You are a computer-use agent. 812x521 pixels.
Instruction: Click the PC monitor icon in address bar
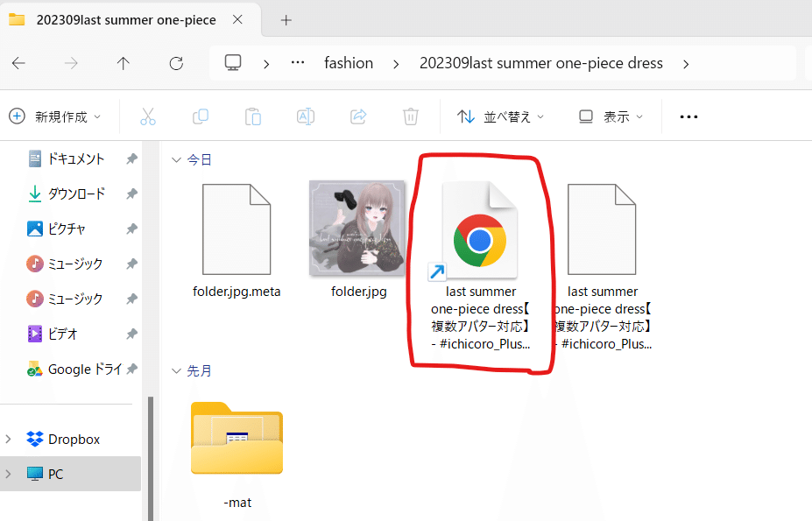click(233, 63)
